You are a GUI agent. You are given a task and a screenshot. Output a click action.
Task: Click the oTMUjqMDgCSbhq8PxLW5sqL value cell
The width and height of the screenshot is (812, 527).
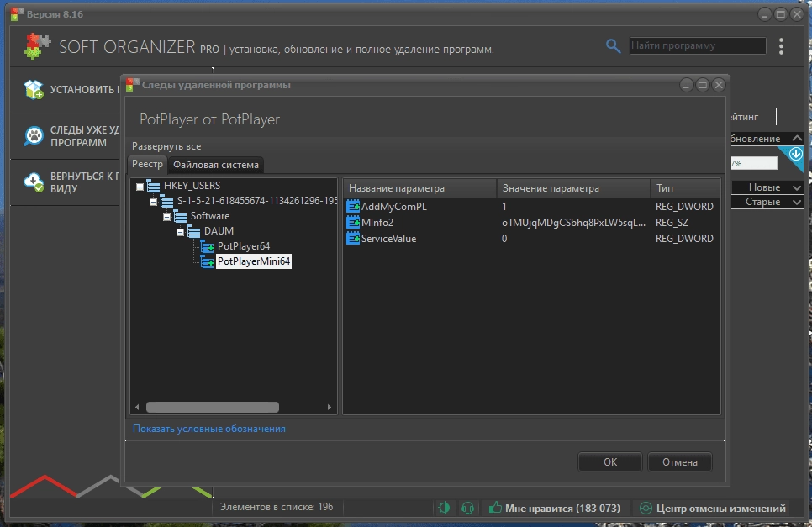[574, 223]
